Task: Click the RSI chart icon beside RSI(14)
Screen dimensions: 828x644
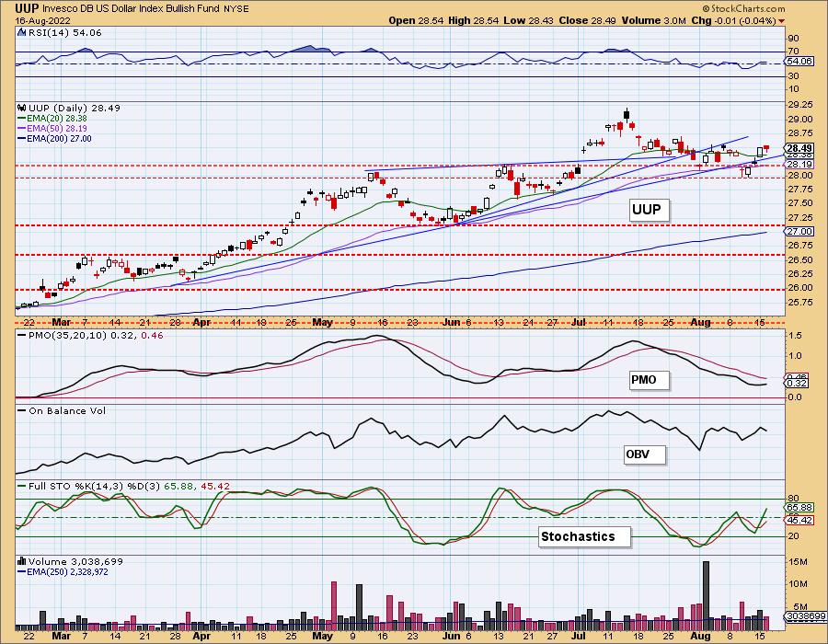Action: (x=21, y=32)
